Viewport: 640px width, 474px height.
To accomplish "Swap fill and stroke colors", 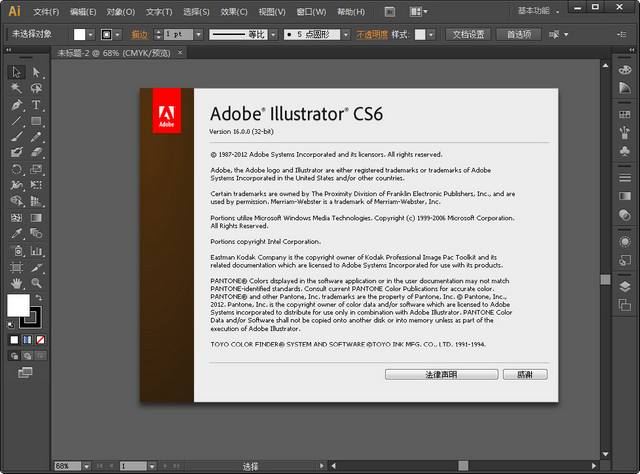I will [x=39, y=298].
